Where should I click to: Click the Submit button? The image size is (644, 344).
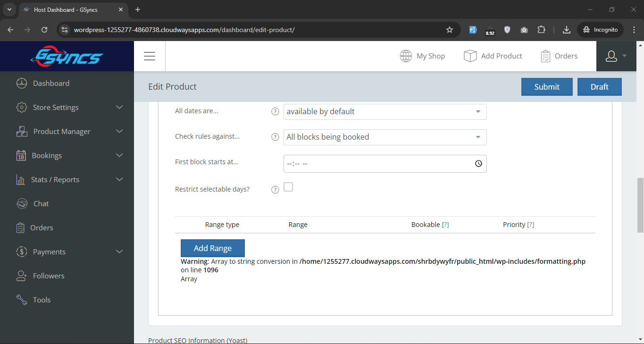tap(547, 87)
